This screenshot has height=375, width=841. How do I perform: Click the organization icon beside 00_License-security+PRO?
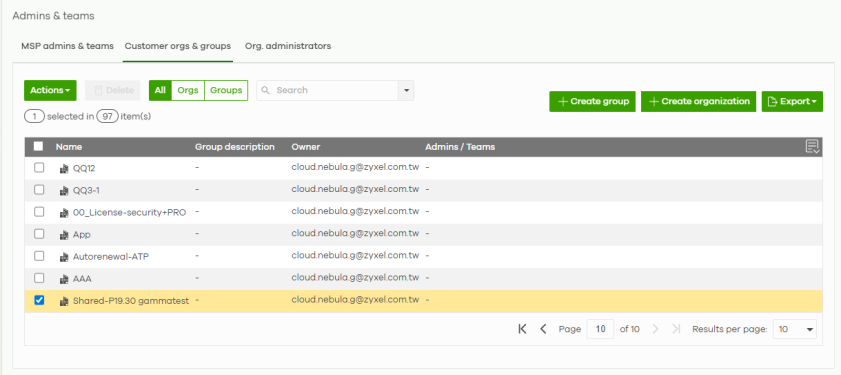coord(64,213)
